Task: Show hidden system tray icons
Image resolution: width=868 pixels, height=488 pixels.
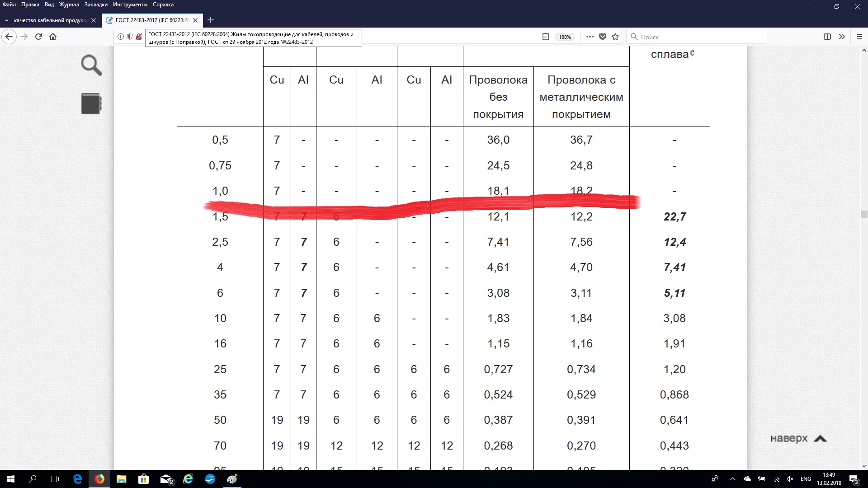Action: [x=732, y=479]
